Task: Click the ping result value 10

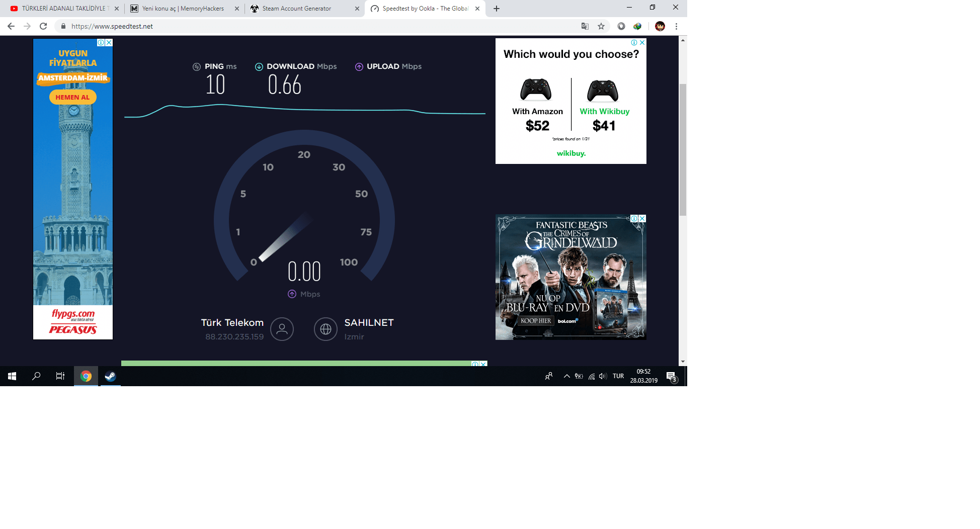Action: (x=215, y=84)
